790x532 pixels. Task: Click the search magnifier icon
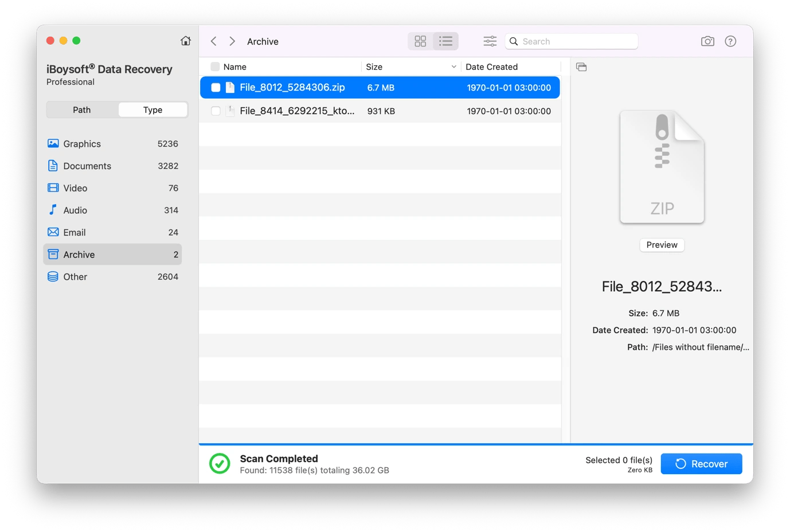[514, 41]
